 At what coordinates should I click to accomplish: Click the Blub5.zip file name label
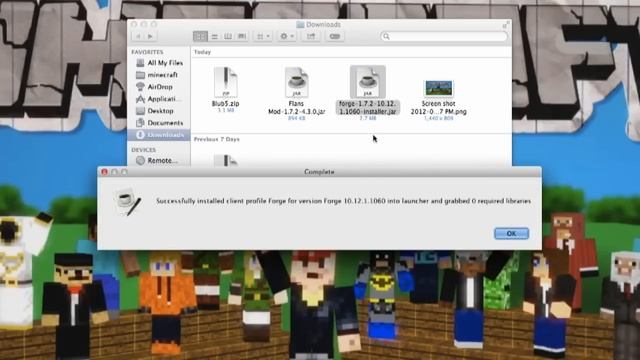coord(225,104)
